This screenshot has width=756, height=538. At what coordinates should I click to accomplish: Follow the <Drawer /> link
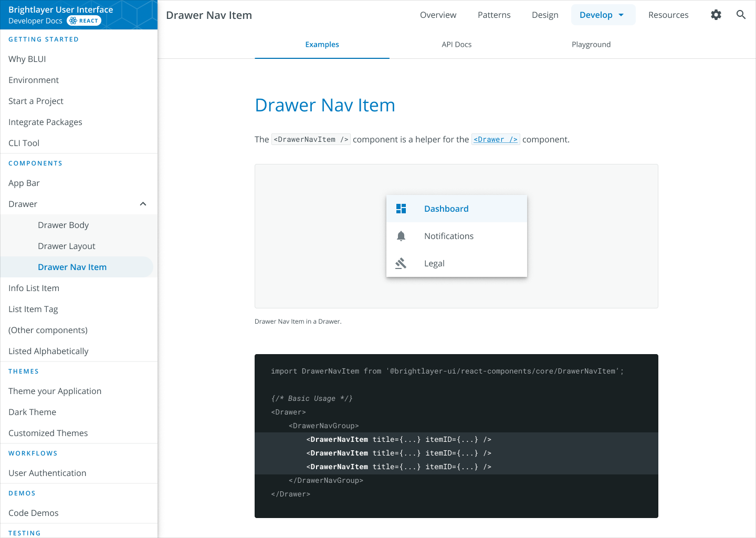pyautogui.click(x=496, y=139)
